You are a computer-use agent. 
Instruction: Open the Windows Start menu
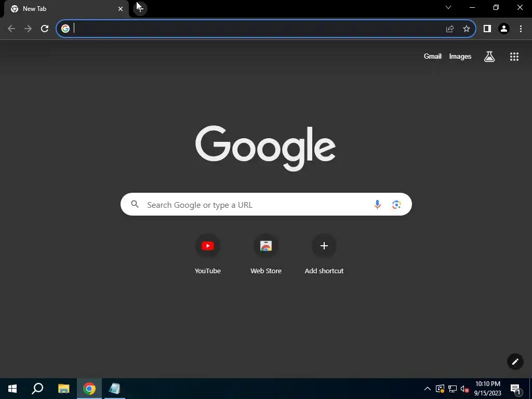(12, 389)
